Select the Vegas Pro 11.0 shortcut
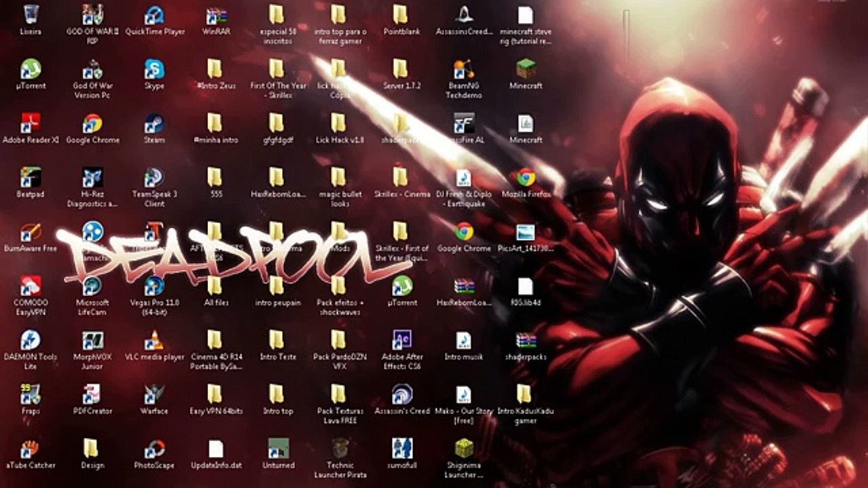This screenshot has height=488, width=868. click(x=155, y=286)
